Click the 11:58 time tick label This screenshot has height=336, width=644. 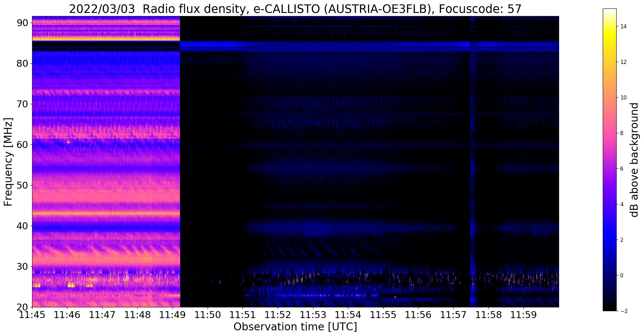[489, 315]
